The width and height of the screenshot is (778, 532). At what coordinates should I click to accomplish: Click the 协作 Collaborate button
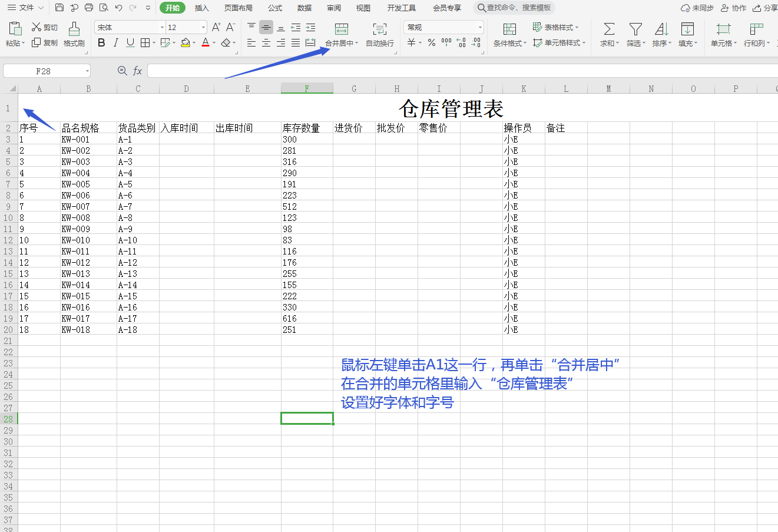734,8
